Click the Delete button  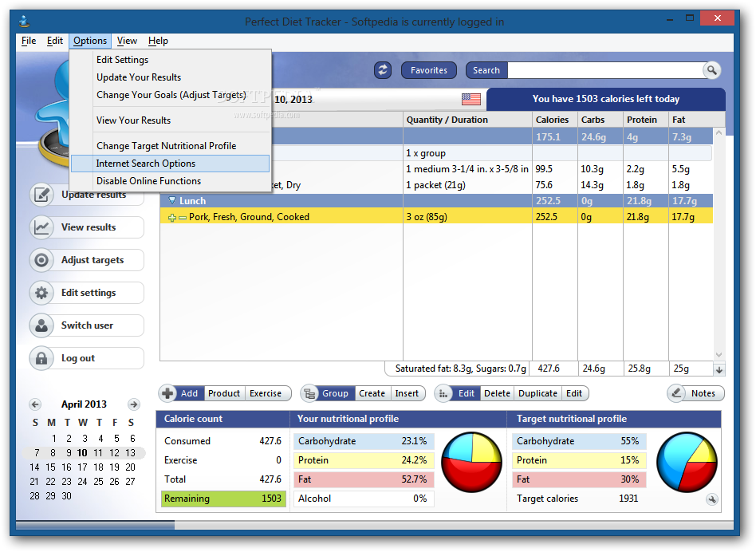[x=497, y=393]
